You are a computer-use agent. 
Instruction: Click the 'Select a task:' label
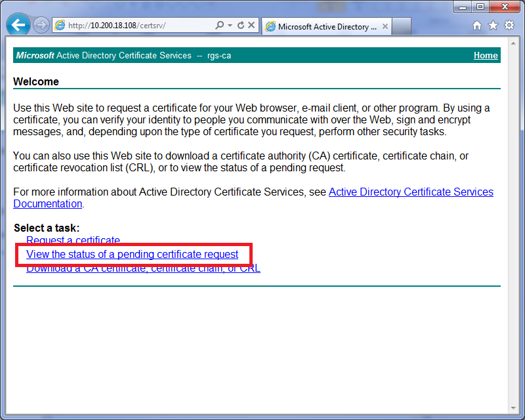[x=47, y=228]
